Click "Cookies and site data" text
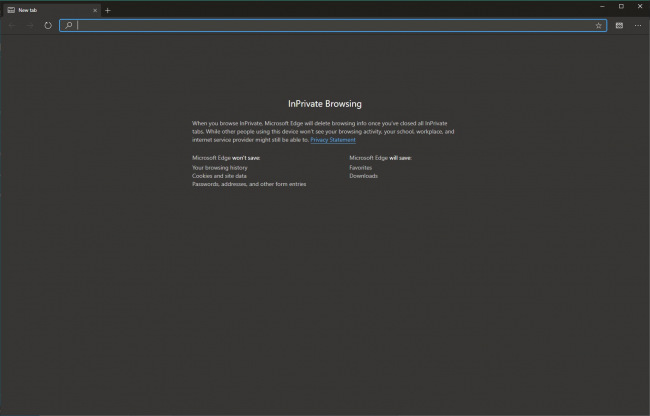 219,176
